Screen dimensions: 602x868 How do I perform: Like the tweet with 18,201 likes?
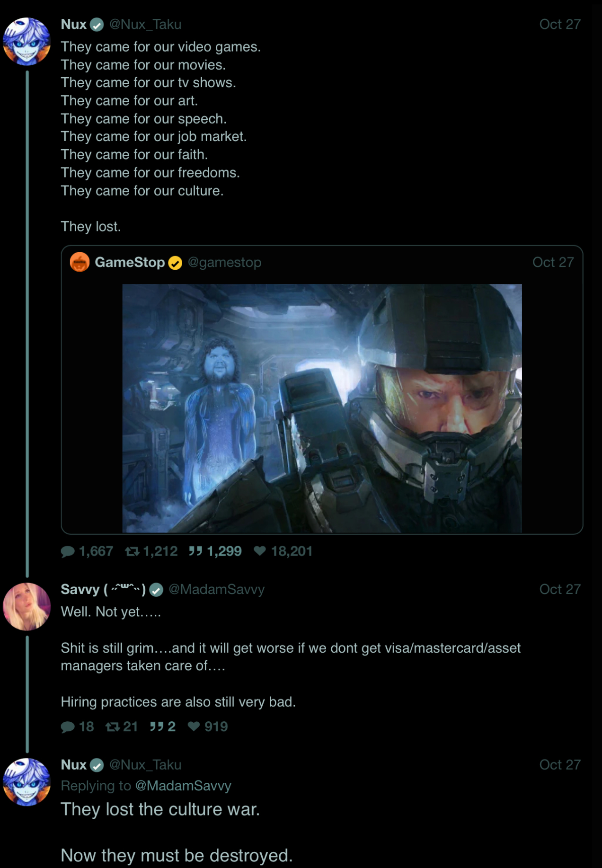coord(260,551)
